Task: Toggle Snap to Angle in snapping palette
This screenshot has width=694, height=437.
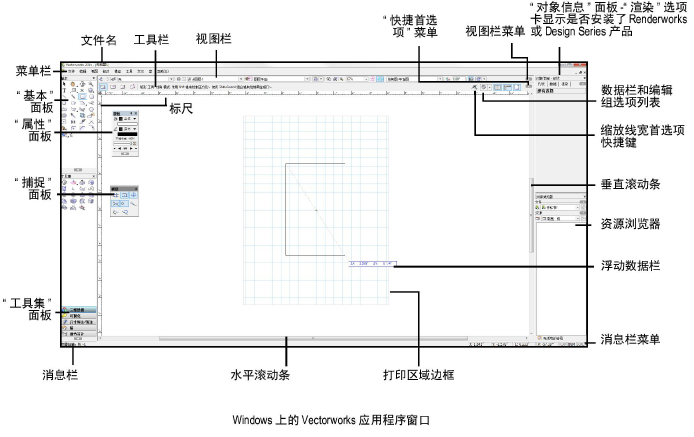Action: (134, 195)
